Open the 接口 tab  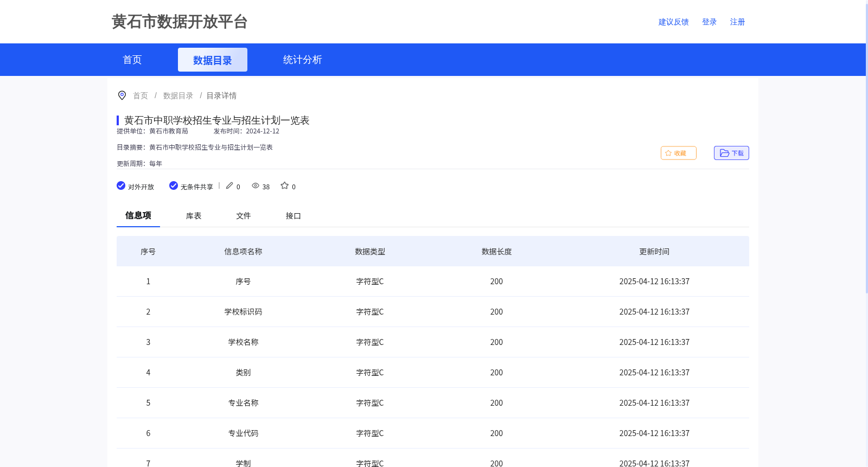(293, 216)
